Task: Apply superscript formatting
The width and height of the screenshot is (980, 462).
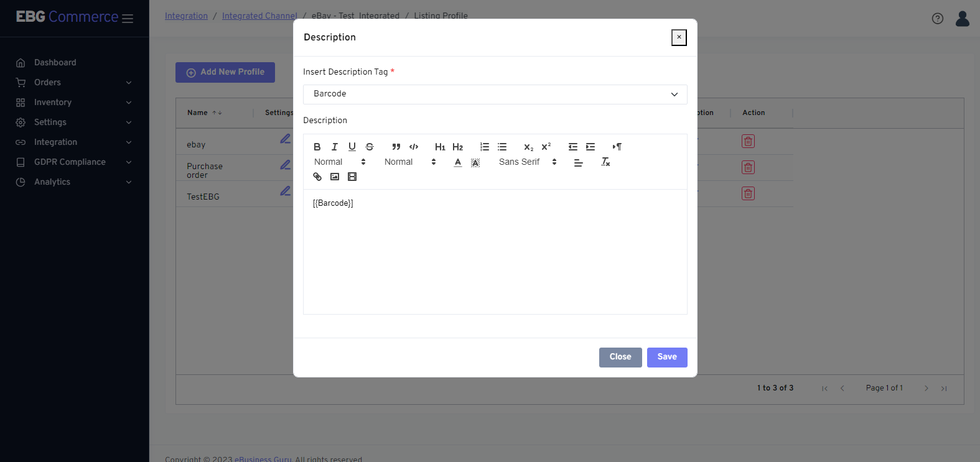Action: pos(546,147)
